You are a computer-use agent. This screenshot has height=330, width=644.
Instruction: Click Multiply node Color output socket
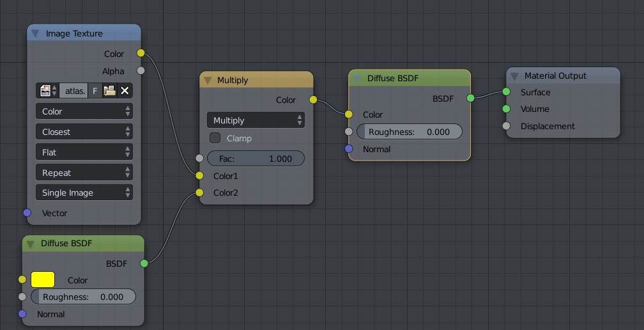313,100
